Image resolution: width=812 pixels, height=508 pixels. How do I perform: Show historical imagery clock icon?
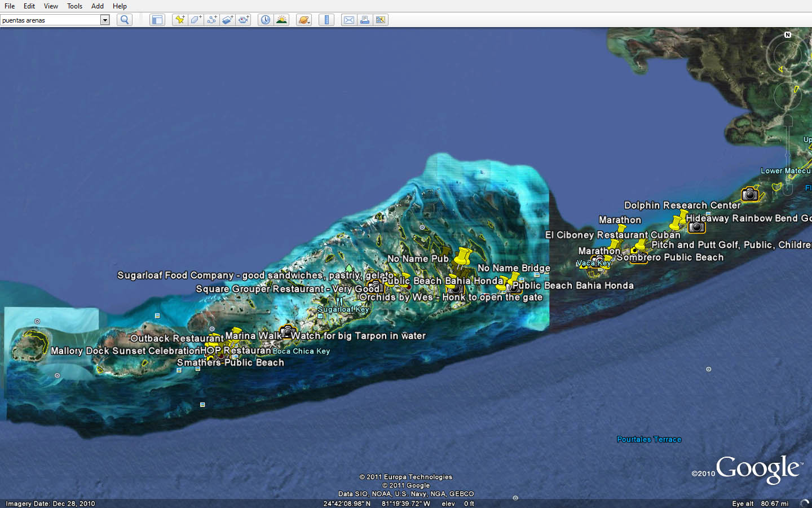[x=265, y=20]
